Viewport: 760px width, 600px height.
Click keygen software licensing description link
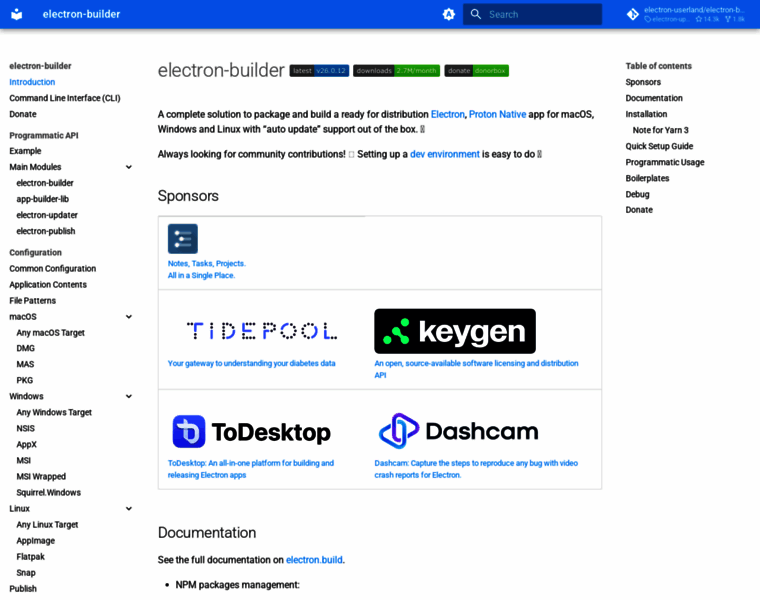pos(476,369)
